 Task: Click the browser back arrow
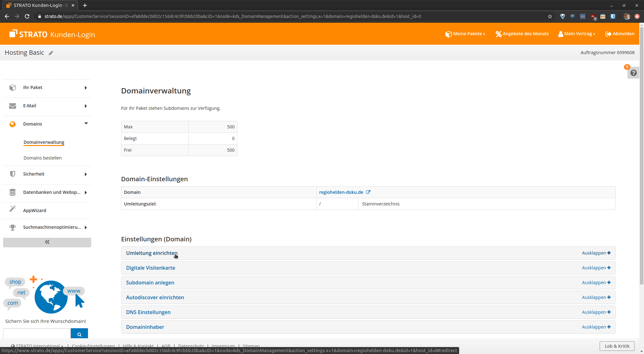tap(7, 16)
